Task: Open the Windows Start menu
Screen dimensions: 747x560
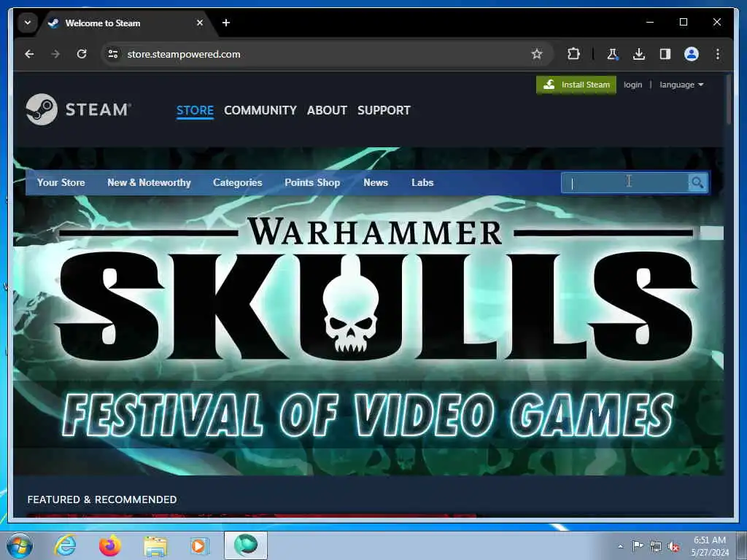Action: (20, 545)
